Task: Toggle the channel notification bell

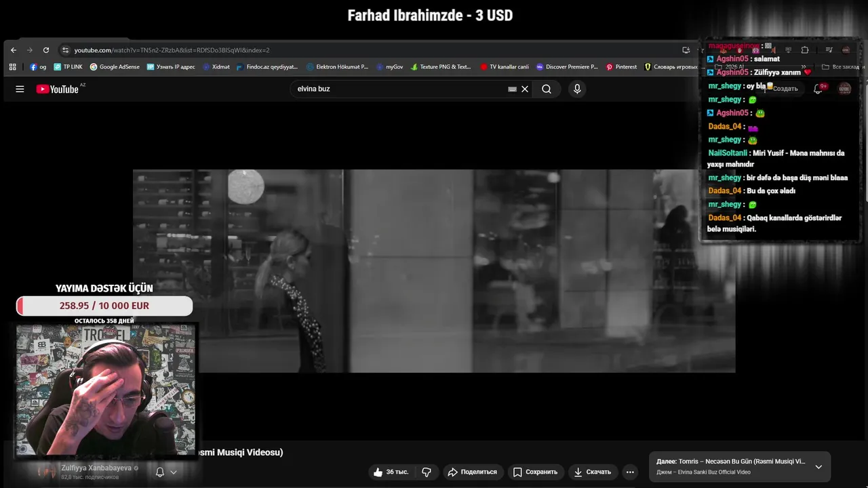Action: tap(160, 472)
